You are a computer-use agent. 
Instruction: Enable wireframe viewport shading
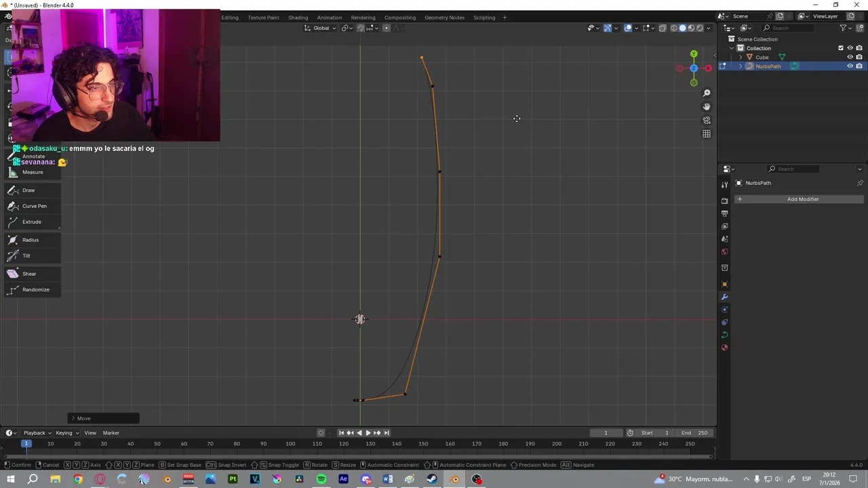coord(674,28)
